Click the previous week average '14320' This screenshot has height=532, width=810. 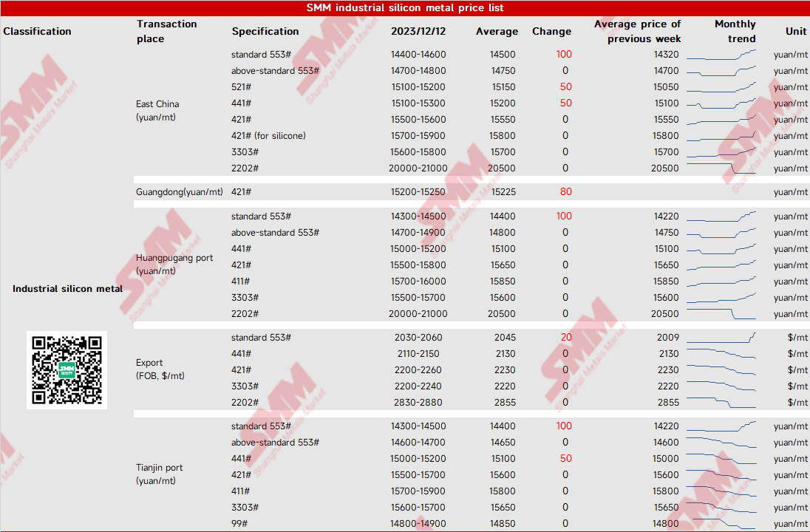pyautogui.click(x=666, y=54)
